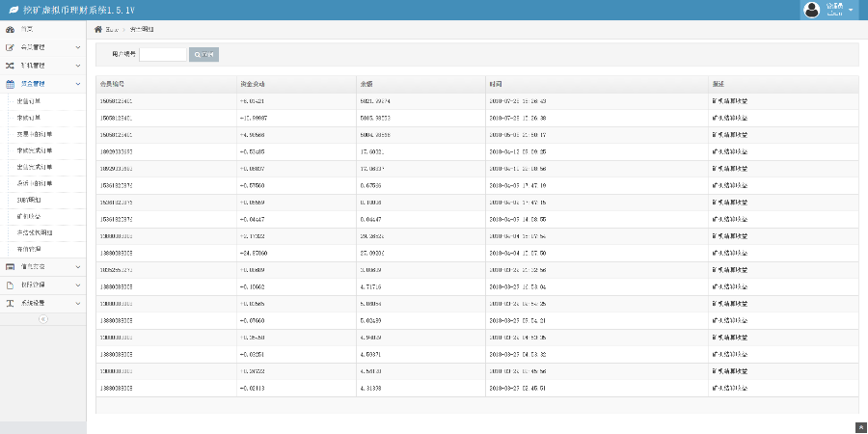Jump to top with bottom-right arrow button
The height and width of the screenshot is (434, 868).
click(x=860, y=426)
